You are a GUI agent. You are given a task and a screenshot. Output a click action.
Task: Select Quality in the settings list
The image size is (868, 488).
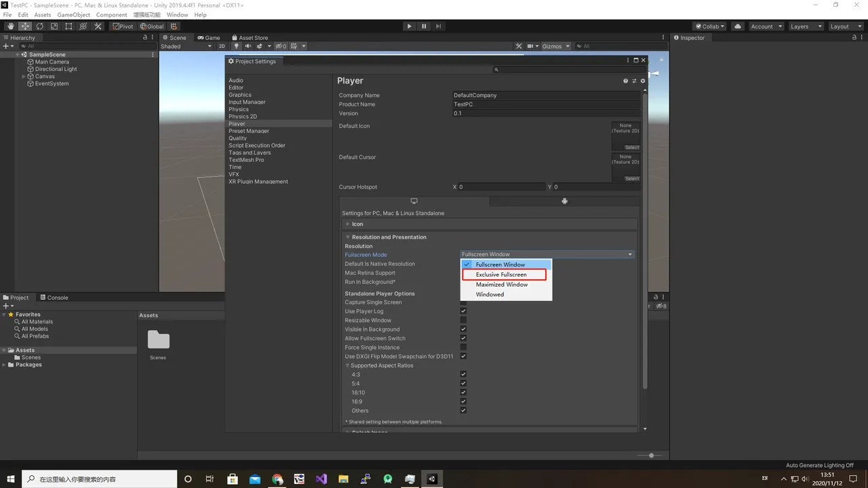[238, 138]
